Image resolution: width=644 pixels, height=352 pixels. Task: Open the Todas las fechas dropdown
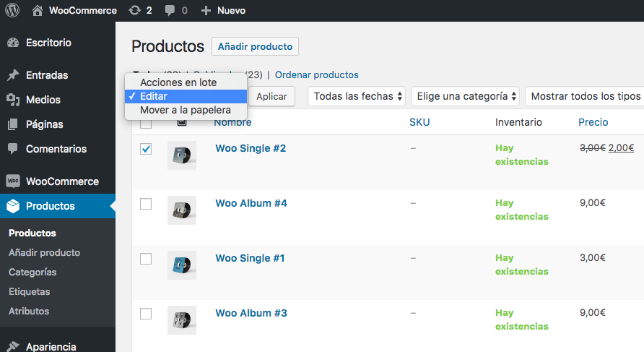(357, 96)
